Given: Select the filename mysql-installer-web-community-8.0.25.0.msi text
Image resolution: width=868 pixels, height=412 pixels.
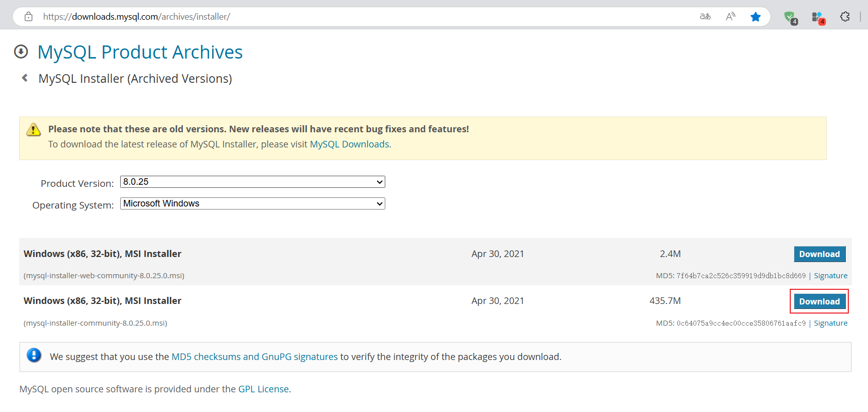Looking at the screenshot, I should pyautogui.click(x=104, y=276).
